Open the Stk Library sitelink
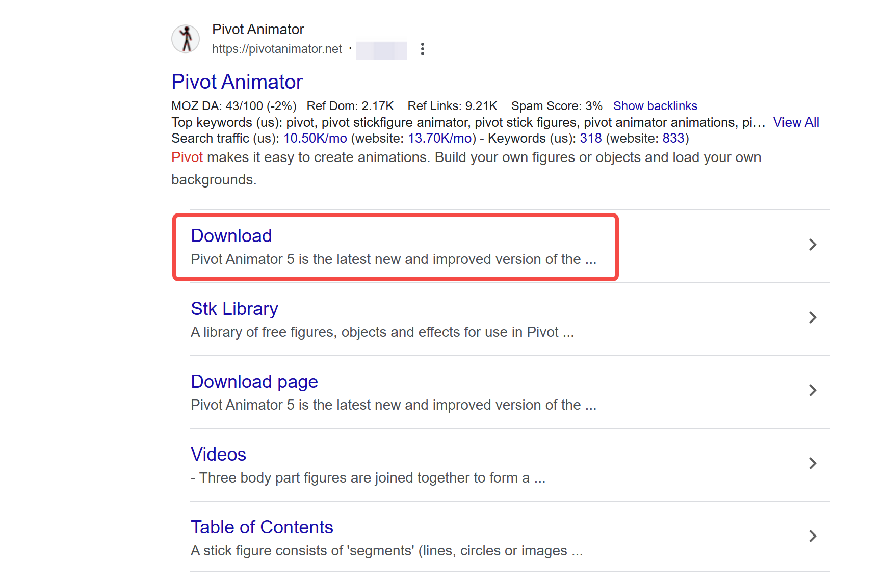887x588 pixels. (234, 308)
